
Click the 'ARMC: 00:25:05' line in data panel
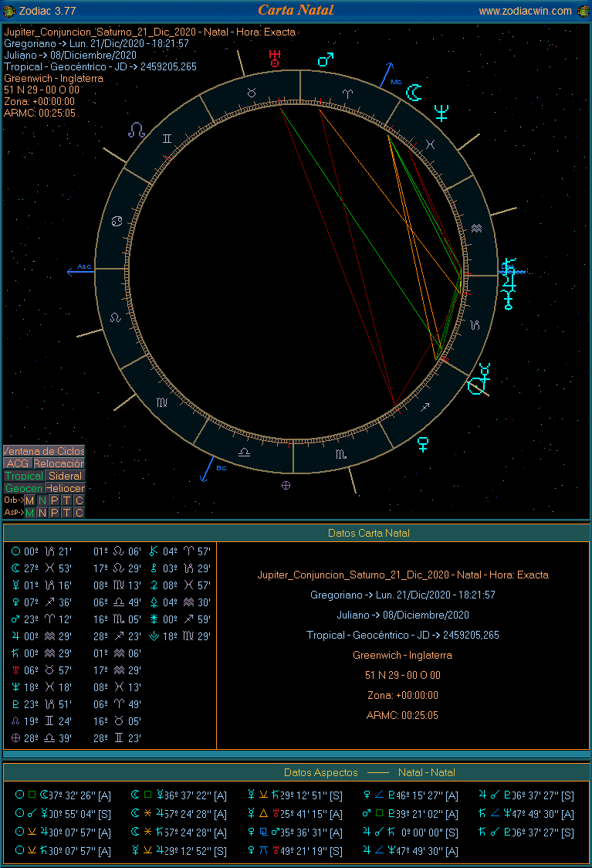pyautogui.click(x=402, y=715)
